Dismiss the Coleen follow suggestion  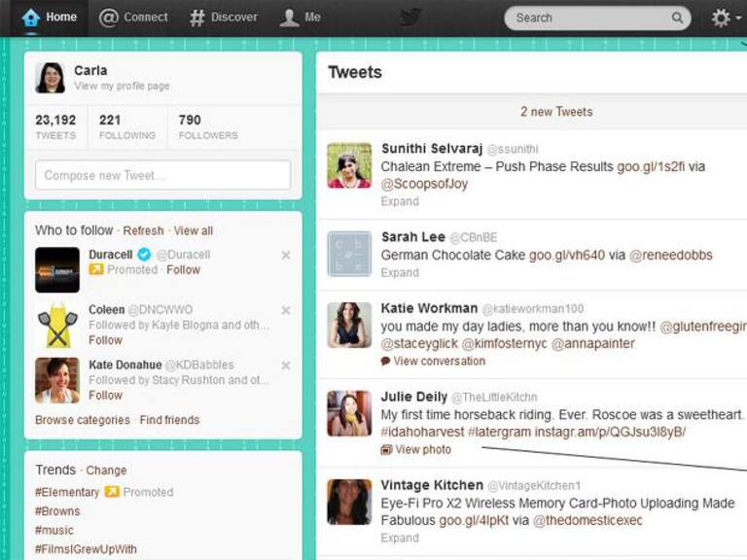(x=286, y=311)
